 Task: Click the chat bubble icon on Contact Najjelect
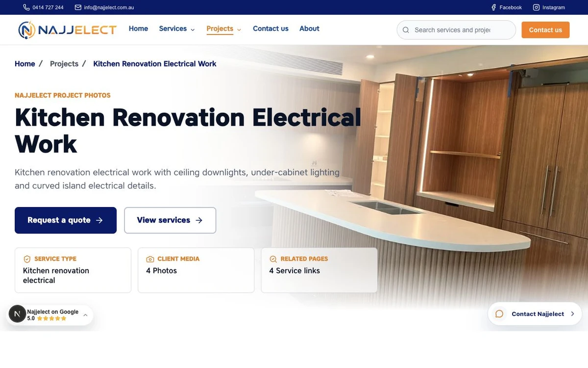point(499,314)
